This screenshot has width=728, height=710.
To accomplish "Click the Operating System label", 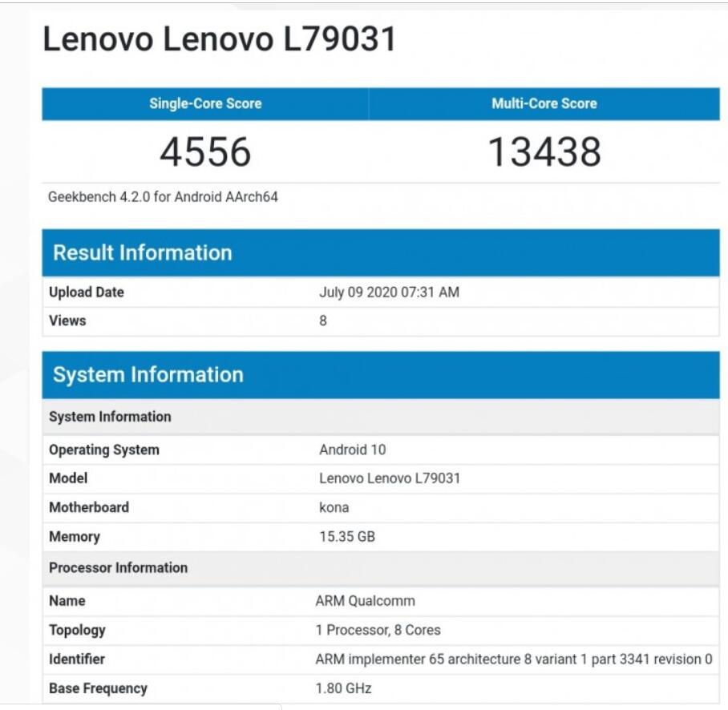I will 104,450.
